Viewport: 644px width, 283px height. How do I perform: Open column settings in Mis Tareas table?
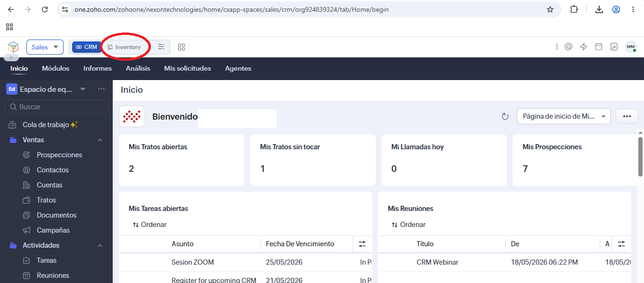tap(362, 244)
